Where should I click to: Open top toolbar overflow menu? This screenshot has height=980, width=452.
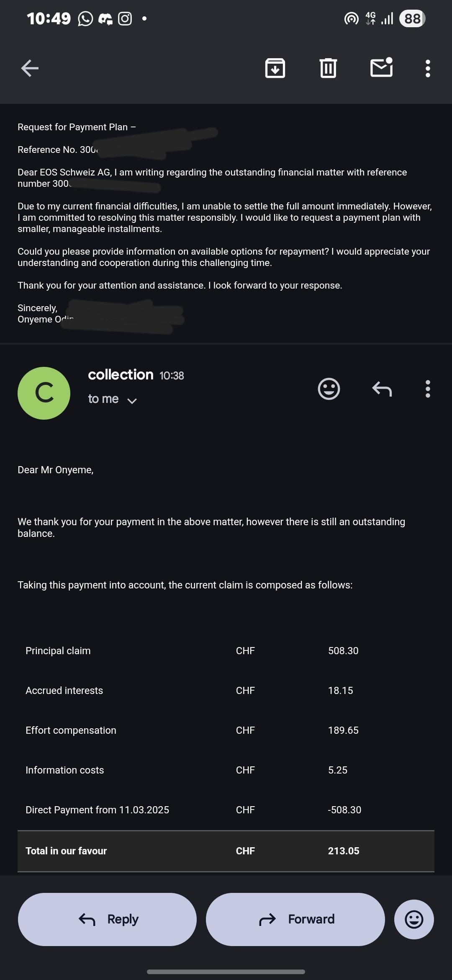point(427,68)
